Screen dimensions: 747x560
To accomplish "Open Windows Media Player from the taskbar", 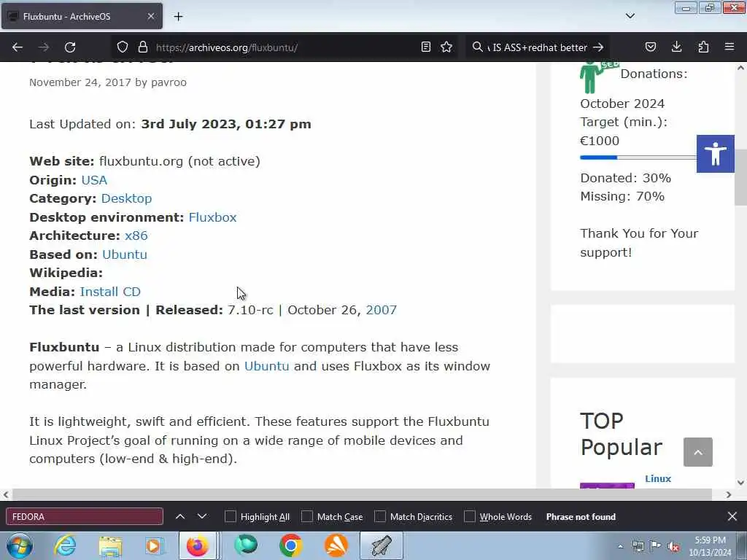I will click(x=154, y=545).
